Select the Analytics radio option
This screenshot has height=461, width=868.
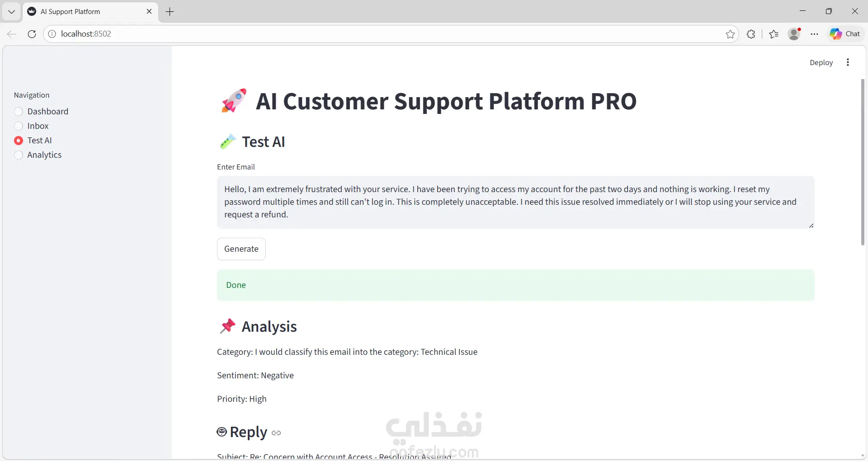[x=19, y=155]
